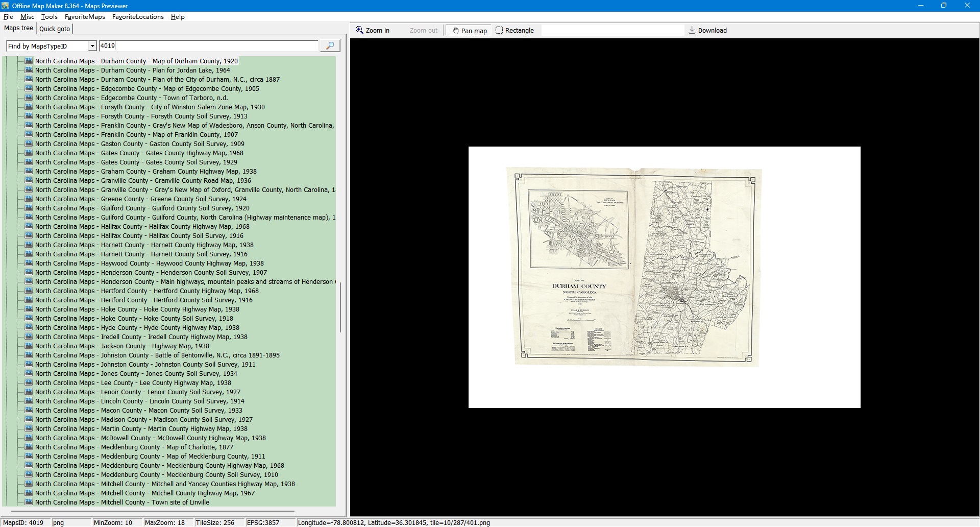Click the magnifier search button
This screenshot has height=527, width=980.
pos(330,46)
